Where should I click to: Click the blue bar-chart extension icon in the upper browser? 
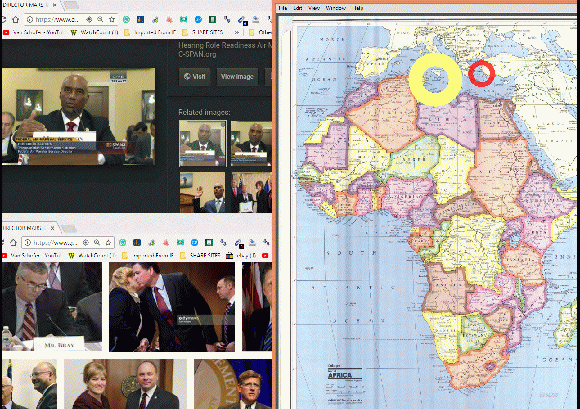[140, 19]
